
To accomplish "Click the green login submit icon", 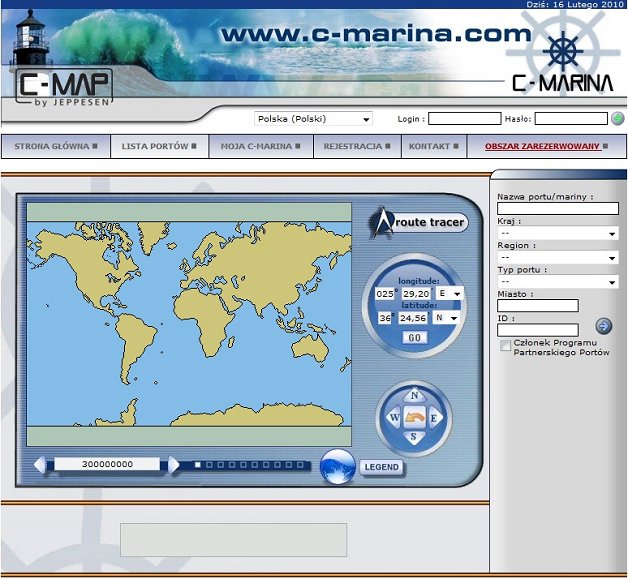I will coord(617,119).
